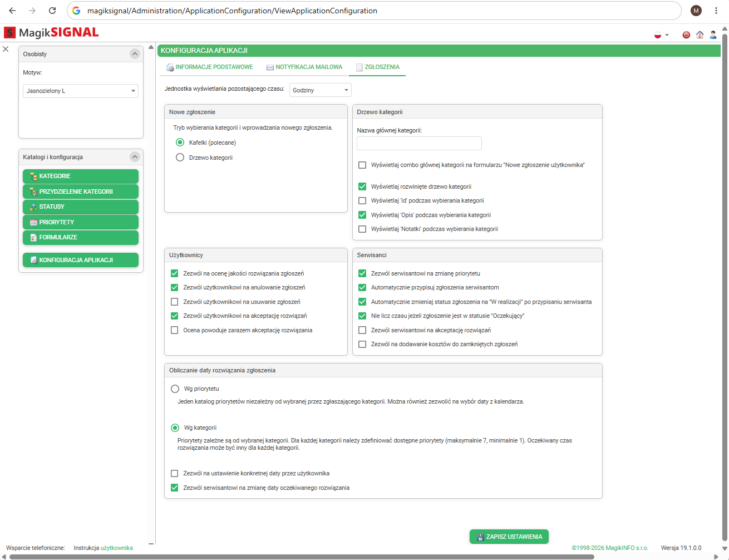Open the Godziniy time unit dropdown
The width and height of the screenshot is (729, 560).
tap(321, 90)
